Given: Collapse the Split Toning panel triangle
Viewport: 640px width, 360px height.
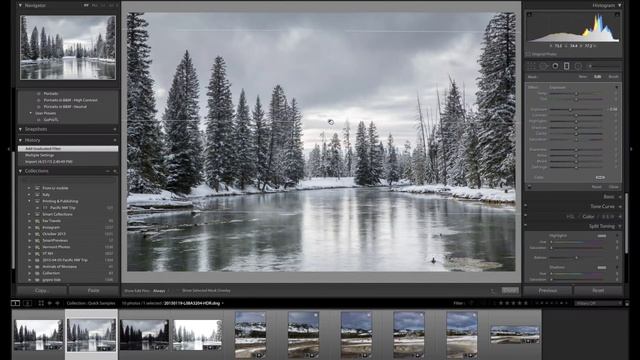Looking at the screenshot, I should pos(620,226).
